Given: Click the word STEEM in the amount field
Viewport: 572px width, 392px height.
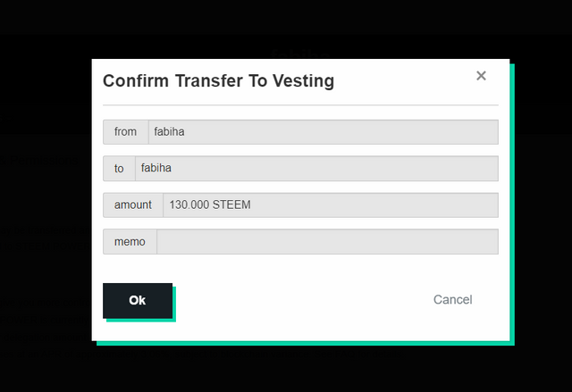Looking at the screenshot, I should coord(231,204).
